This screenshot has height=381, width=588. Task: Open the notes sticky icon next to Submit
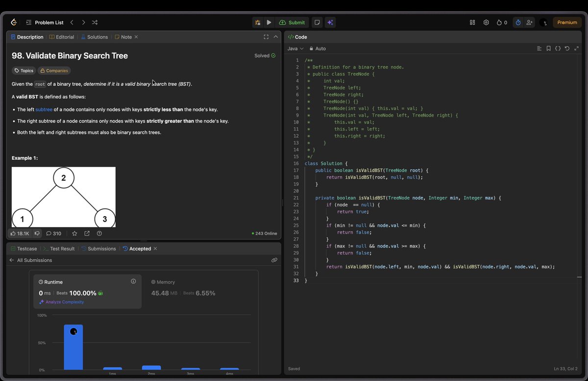tap(317, 22)
